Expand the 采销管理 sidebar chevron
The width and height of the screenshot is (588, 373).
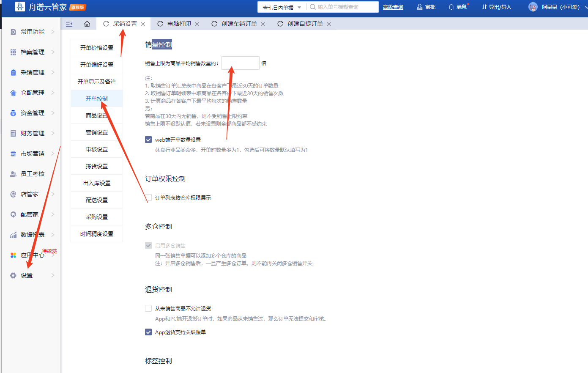tap(53, 72)
